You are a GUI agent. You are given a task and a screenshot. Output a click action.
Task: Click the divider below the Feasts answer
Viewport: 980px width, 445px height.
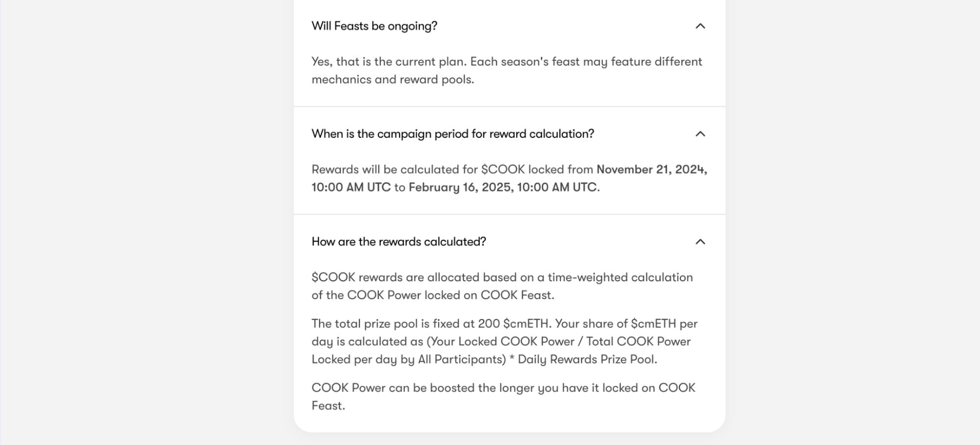(x=509, y=106)
